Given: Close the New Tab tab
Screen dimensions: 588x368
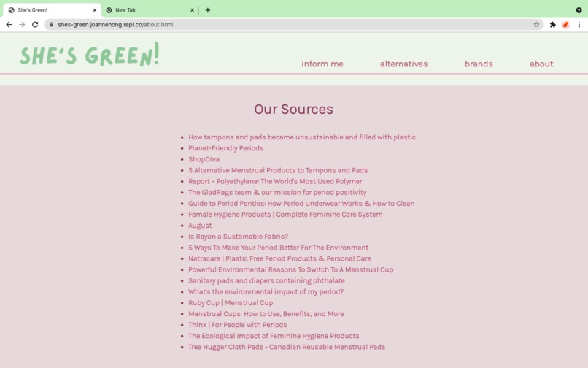Looking at the screenshot, I should click(x=192, y=10).
